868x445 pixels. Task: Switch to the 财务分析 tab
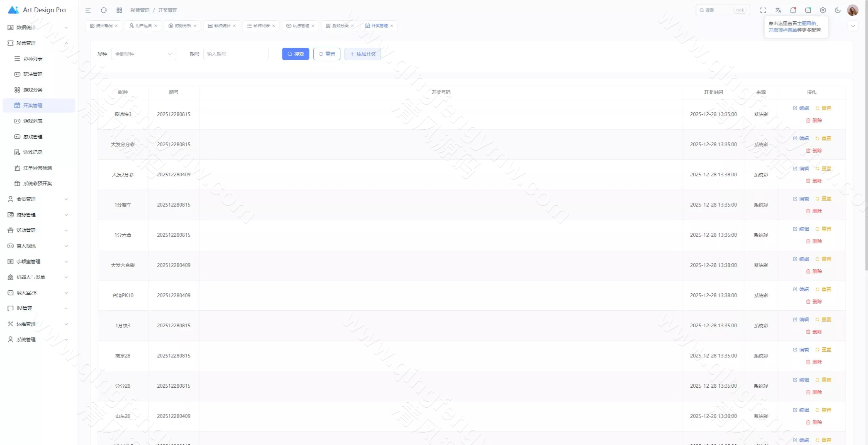pyautogui.click(x=182, y=26)
